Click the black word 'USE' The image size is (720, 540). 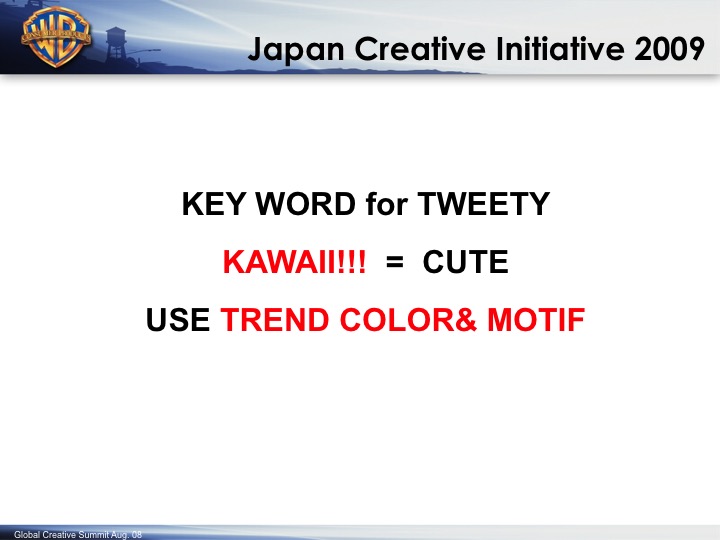[x=178, y=320]
